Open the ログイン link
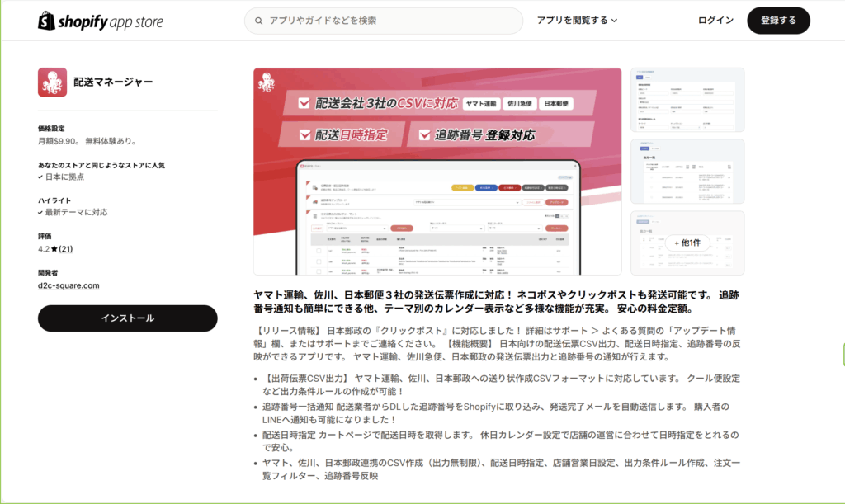 point(715,21)
